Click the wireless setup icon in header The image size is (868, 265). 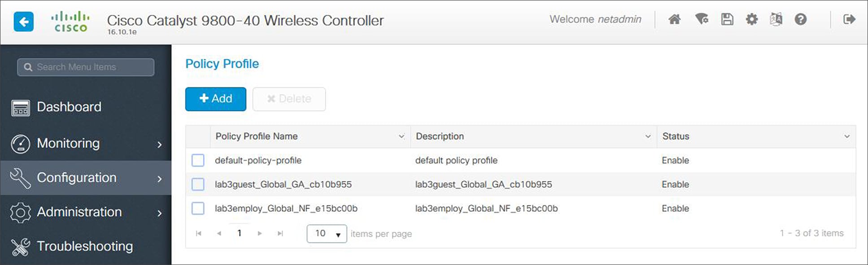[702, 19]
